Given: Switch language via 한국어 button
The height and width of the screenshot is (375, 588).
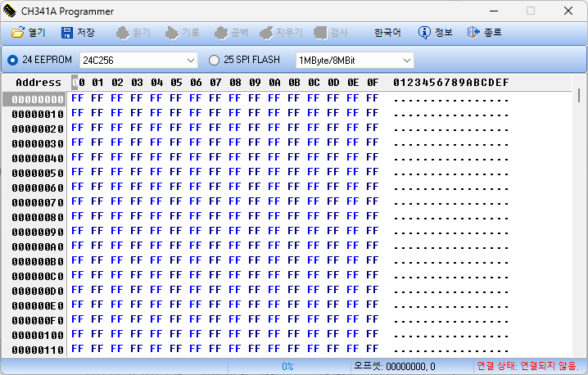Looking at the screenshot, I should 387,33.
